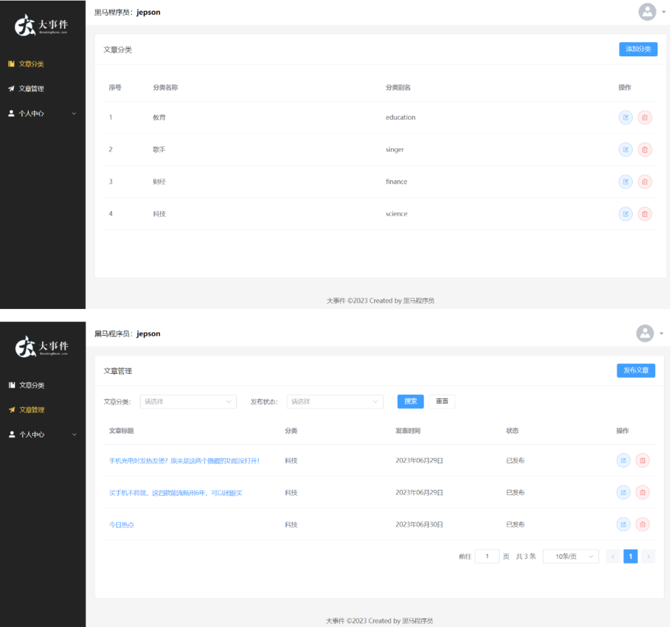Edit the 今日热点 article via pencil icon
672x627 pixels.
623,525
